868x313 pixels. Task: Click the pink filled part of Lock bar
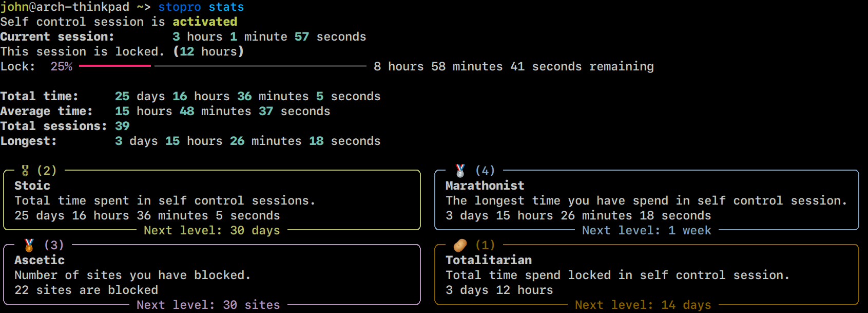[x=114, y=66]
